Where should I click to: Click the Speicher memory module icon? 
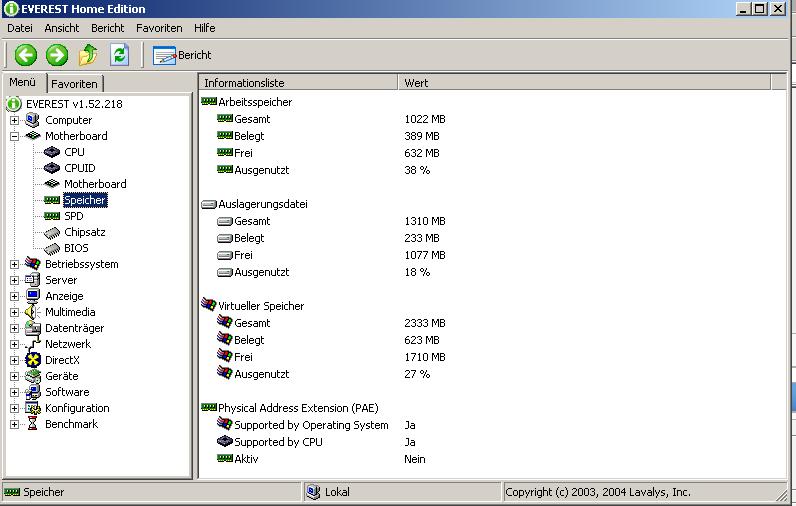pos(52,200)
